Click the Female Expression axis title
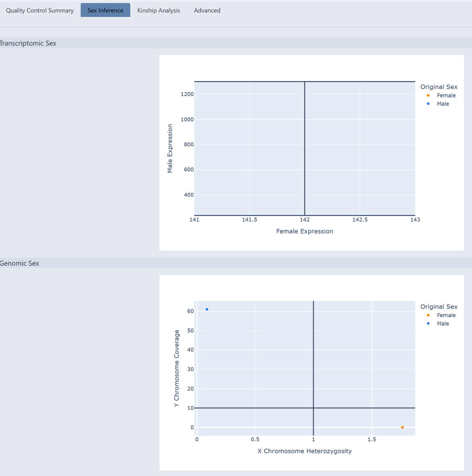Screen dimensions: 472x476 point(304,231)
